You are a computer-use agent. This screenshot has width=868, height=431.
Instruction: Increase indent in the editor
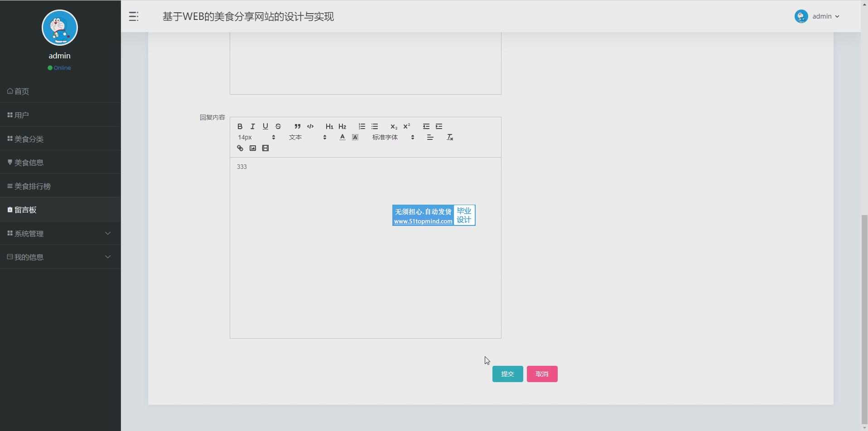point(439,126)
